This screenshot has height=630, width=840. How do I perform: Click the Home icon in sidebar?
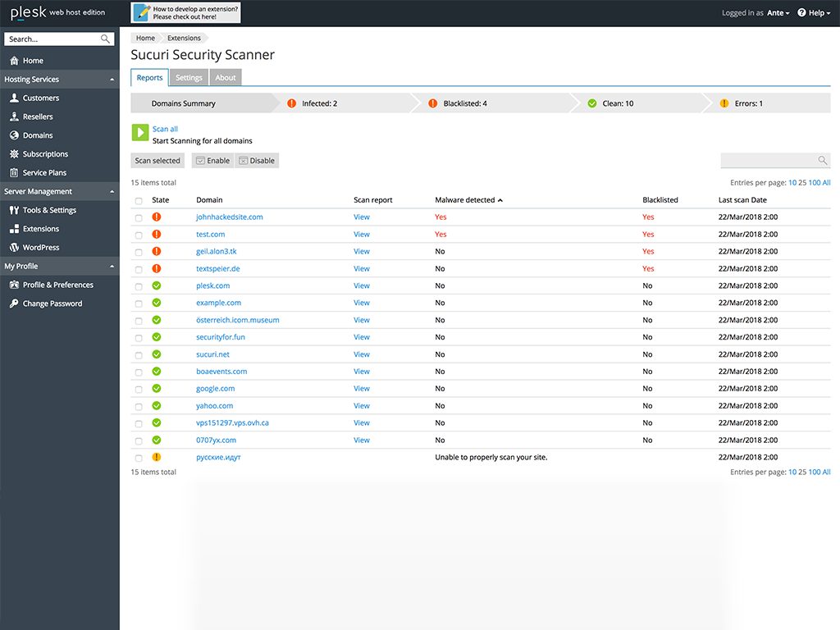click(x=14, y=61)
